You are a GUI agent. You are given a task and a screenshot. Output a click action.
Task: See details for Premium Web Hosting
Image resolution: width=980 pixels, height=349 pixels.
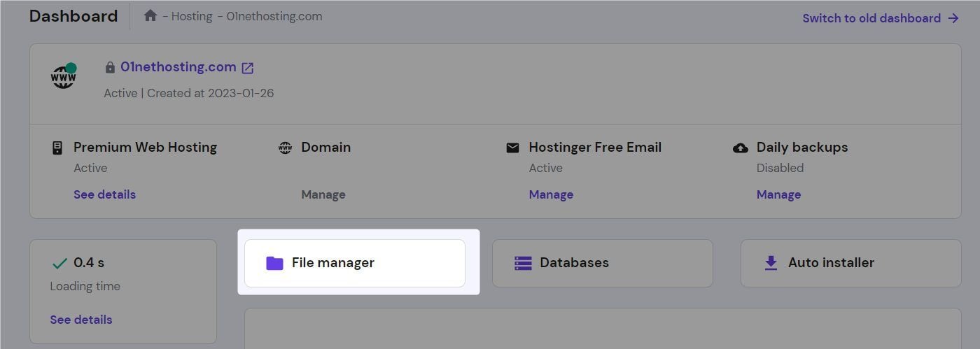(104, 194)
